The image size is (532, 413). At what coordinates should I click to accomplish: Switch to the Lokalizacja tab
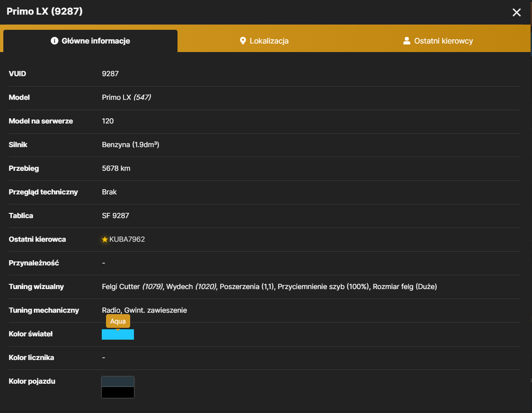pos(264,41)
